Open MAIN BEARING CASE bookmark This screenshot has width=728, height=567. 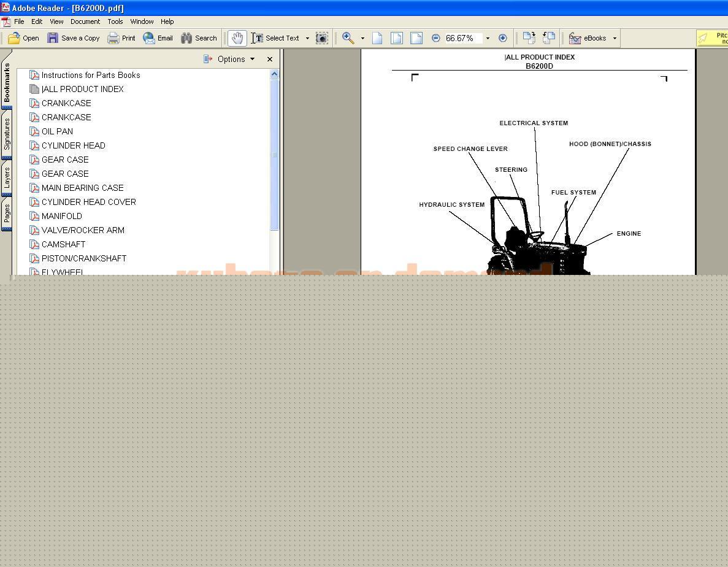[x=83, y=188]
